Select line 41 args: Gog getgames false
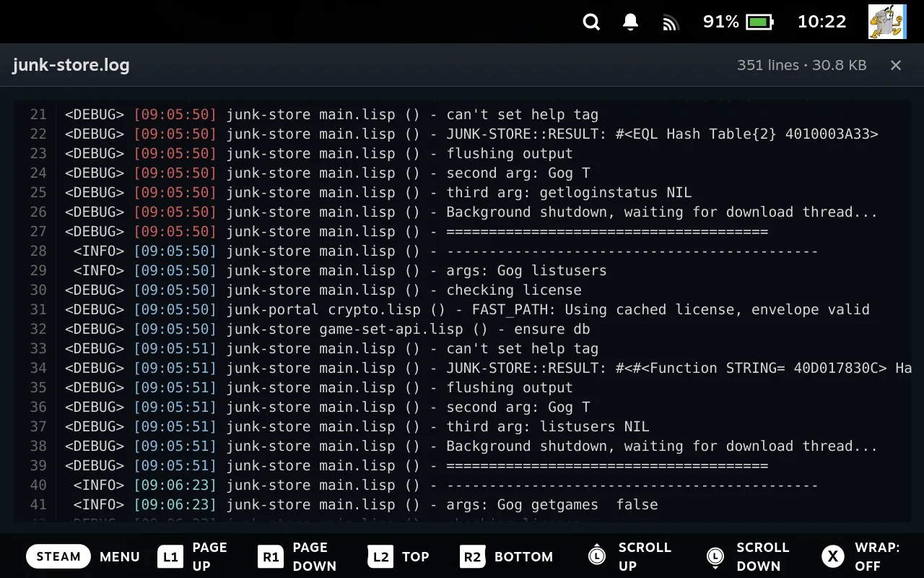Viewport: 924px width, 578px height. click(x=462, y=504)
